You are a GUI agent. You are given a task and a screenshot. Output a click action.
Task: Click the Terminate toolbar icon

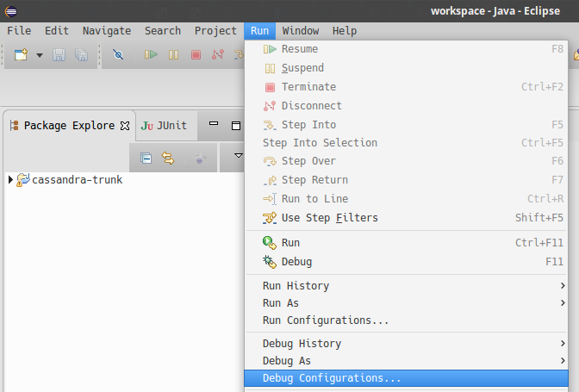196,55
